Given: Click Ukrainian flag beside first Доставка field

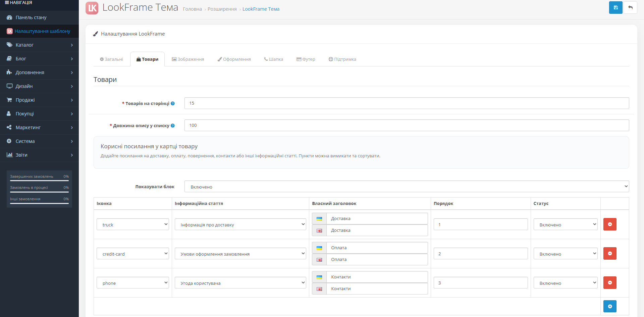Looking at the screenshot, I should 319,219.
